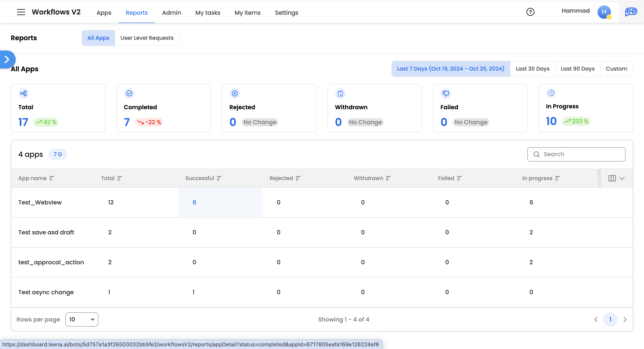This screenshot has width=644, height=349.
Task: Select Last 30 Days range
Action: 532,69
